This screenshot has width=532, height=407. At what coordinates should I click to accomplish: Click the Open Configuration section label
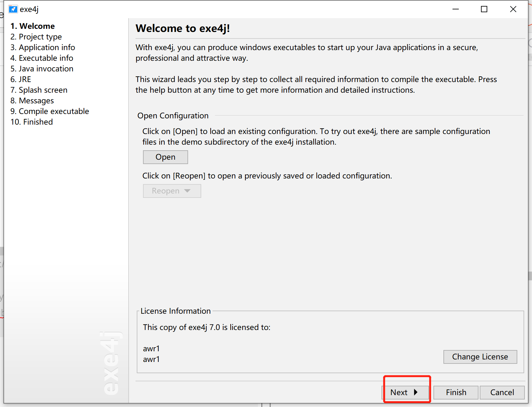pyautogui.click(x=173, y=116)
